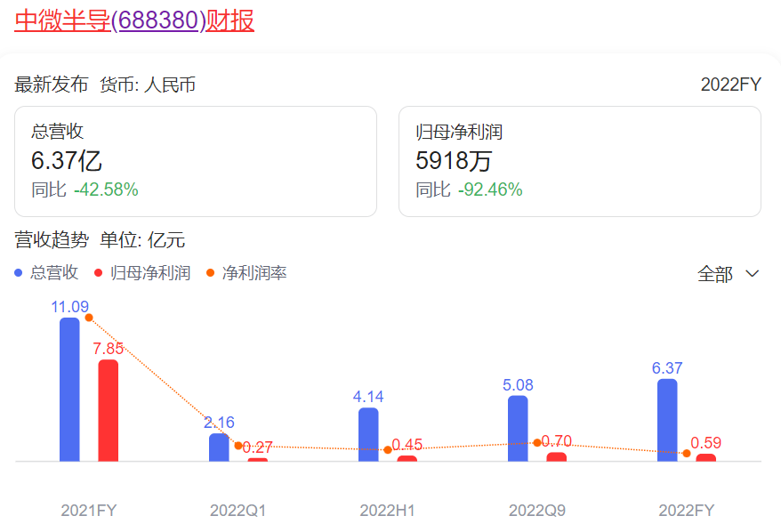Screen dimensions: 781x532
Task: Click the 2022Q9 axis label
Action: point(537,511)
